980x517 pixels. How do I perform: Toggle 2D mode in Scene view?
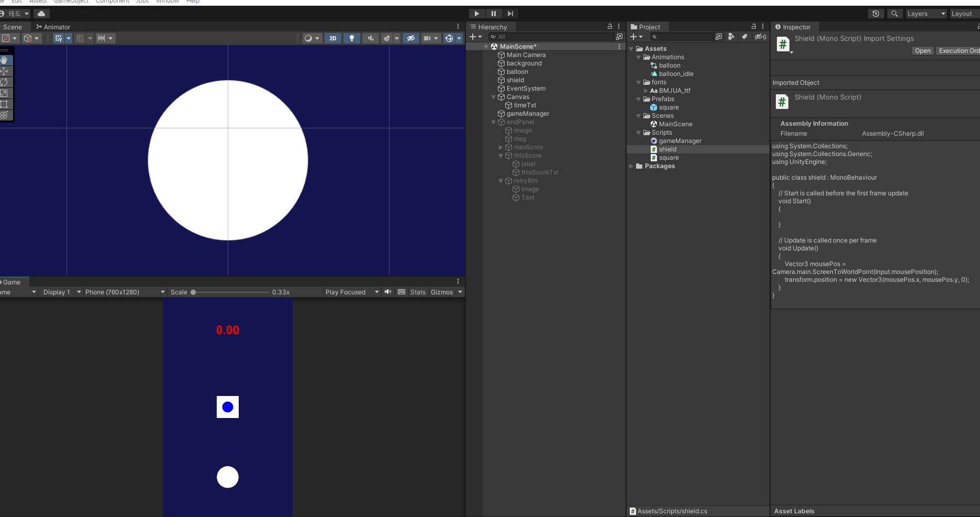click(333, 38)
